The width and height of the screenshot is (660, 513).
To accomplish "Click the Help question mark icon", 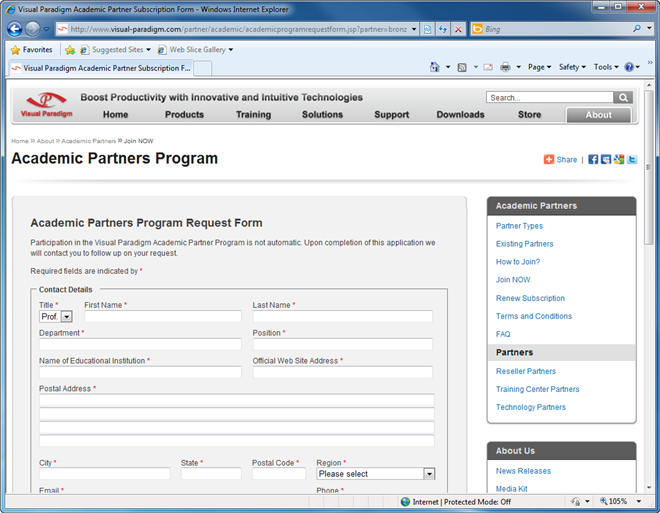I will click(x=629, y=67).
